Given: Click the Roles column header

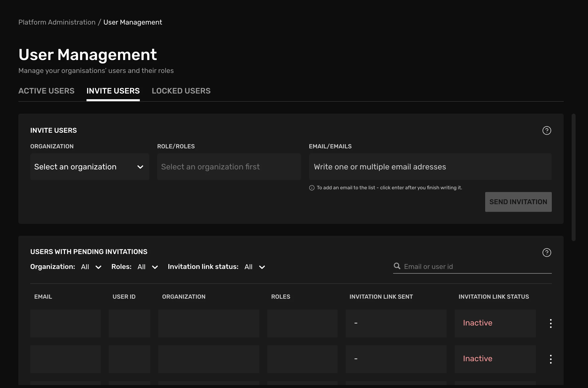Looking at the screenshot, I should (281, 297).
